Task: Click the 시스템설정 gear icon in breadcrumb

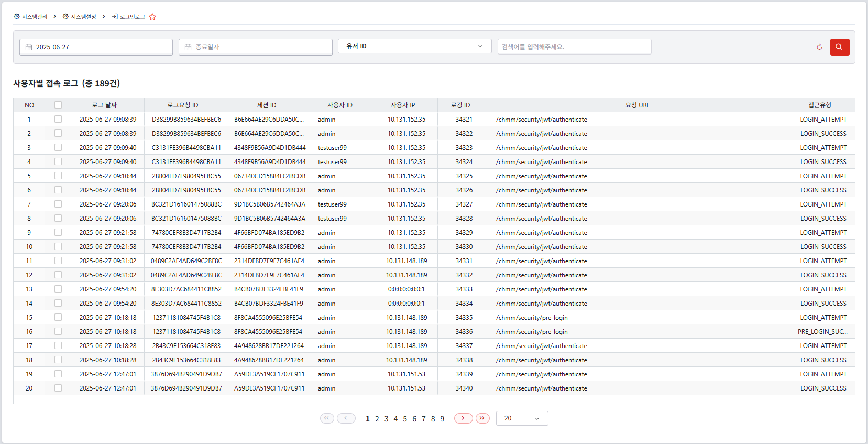Action: point(65,17)
